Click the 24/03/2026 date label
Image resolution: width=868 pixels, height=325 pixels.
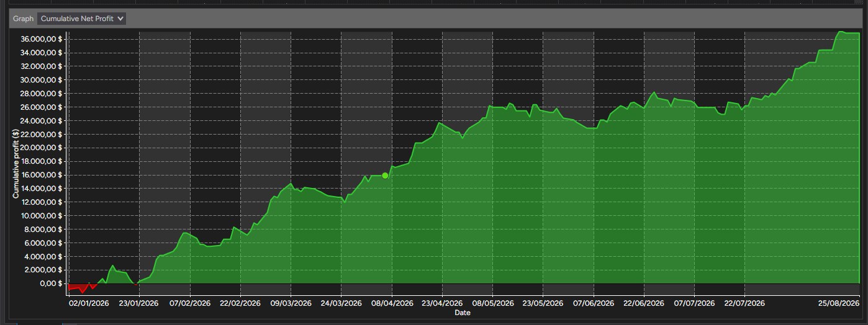click(341, 303)
